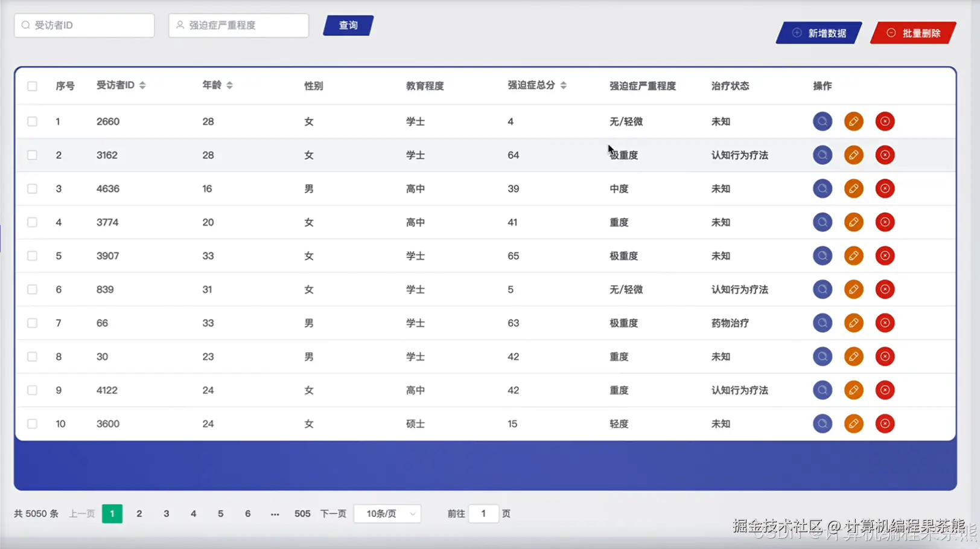980x549 pixels.
Task: View details for respondent 4636
Action: point(822,188)
